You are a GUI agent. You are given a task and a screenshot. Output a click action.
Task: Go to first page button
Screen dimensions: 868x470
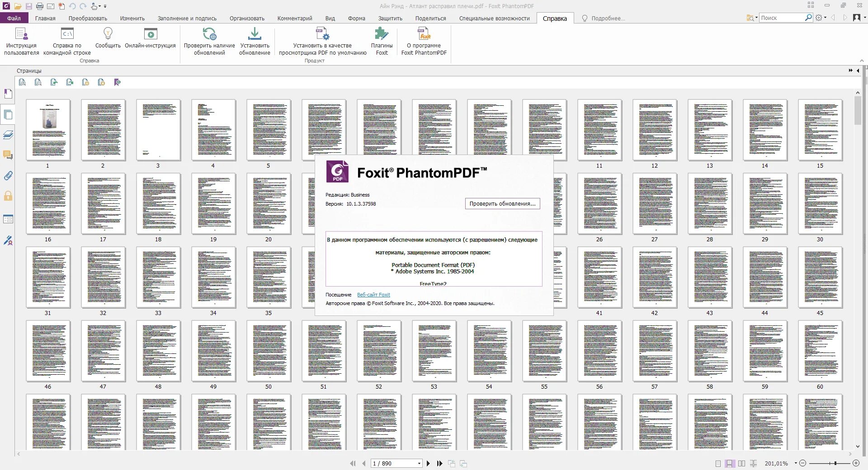coord(353,463)
